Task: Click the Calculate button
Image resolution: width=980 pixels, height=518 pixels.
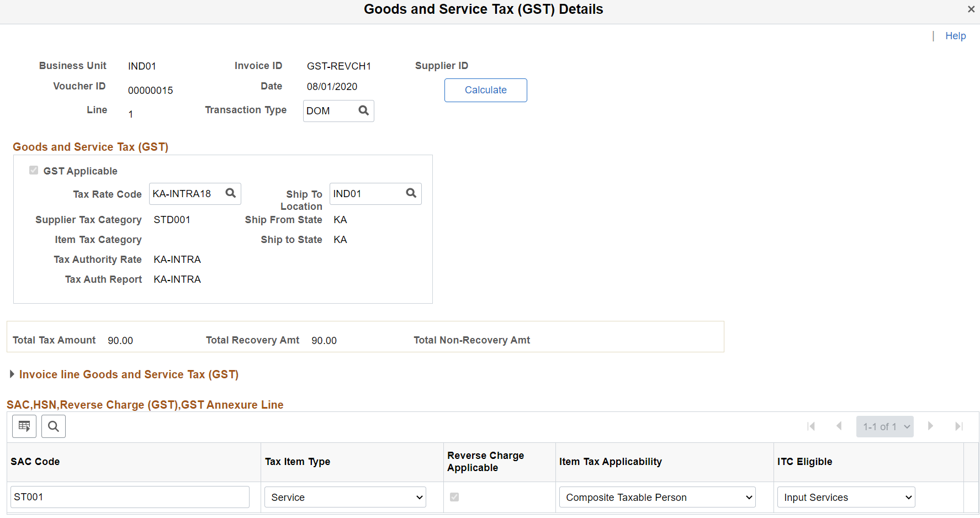Action: (485, 90)
